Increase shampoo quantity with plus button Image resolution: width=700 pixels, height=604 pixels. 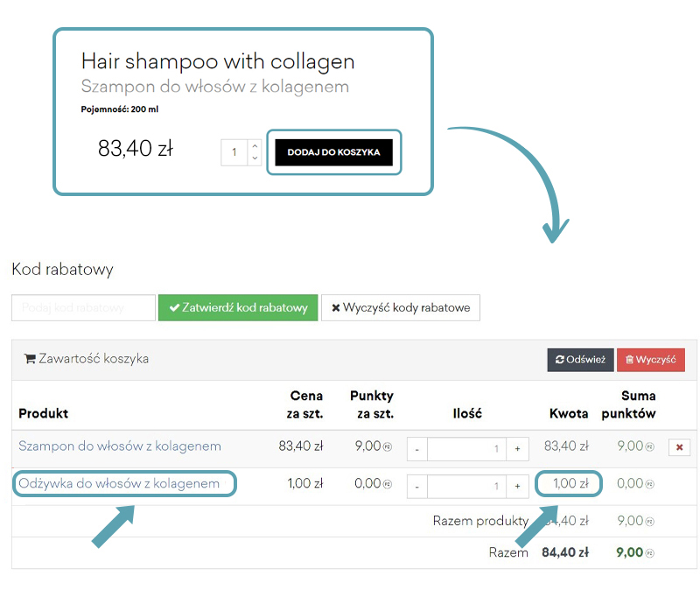point(517,449)
